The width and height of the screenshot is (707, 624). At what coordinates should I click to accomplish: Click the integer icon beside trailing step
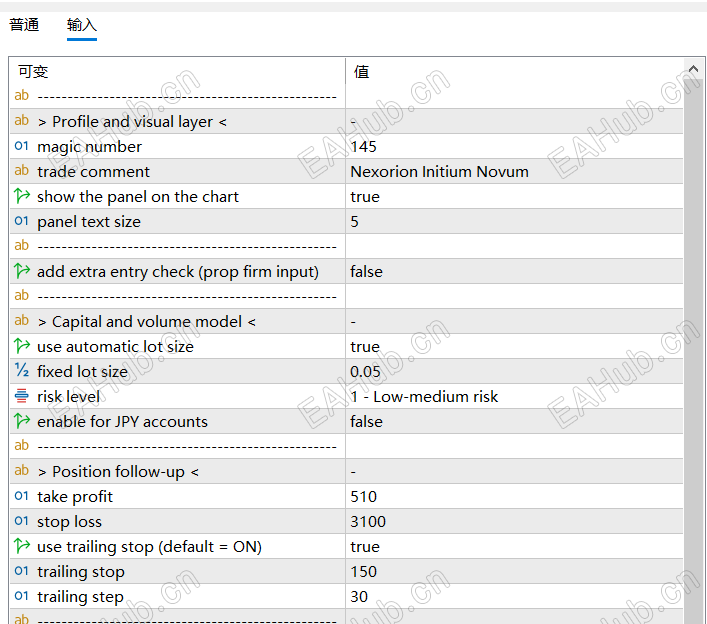(x=21, y=596)
